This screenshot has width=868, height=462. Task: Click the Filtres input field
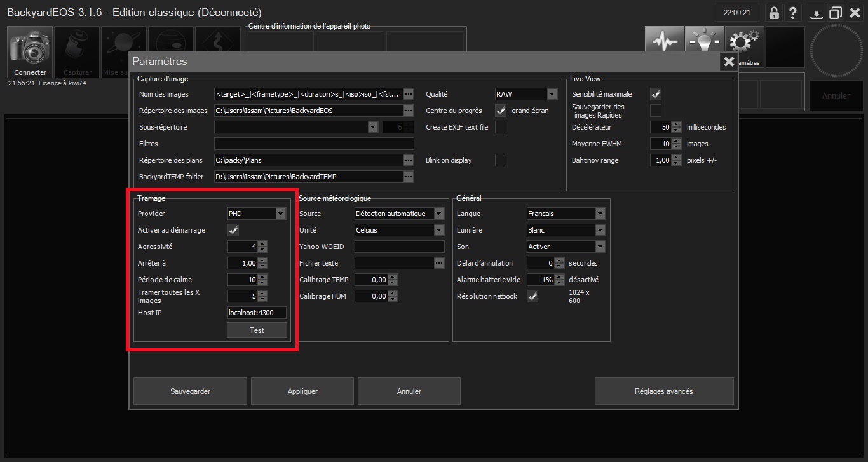[x=314, y=144]
